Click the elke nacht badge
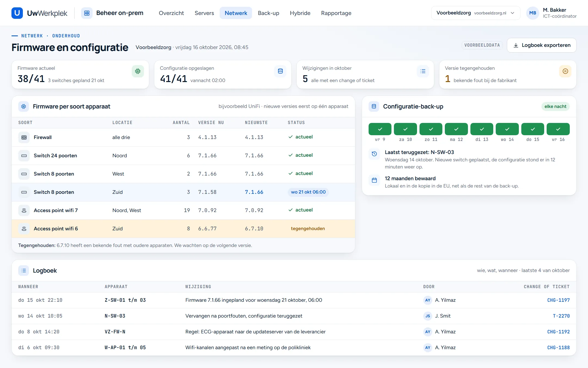588x368 pixels. (555, 106)
